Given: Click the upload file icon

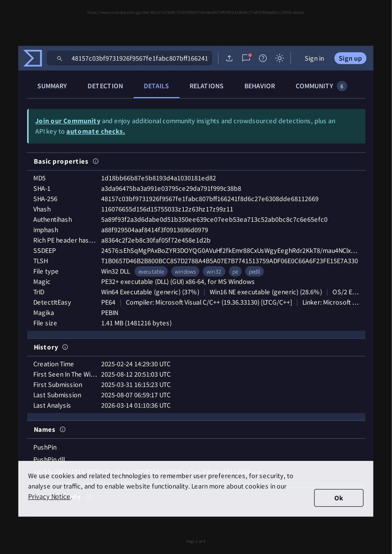Looking at the screenshot, I should [229, 58].
